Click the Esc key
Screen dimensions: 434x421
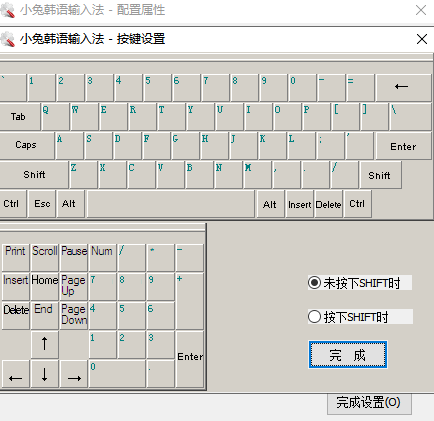pos(42,204)
